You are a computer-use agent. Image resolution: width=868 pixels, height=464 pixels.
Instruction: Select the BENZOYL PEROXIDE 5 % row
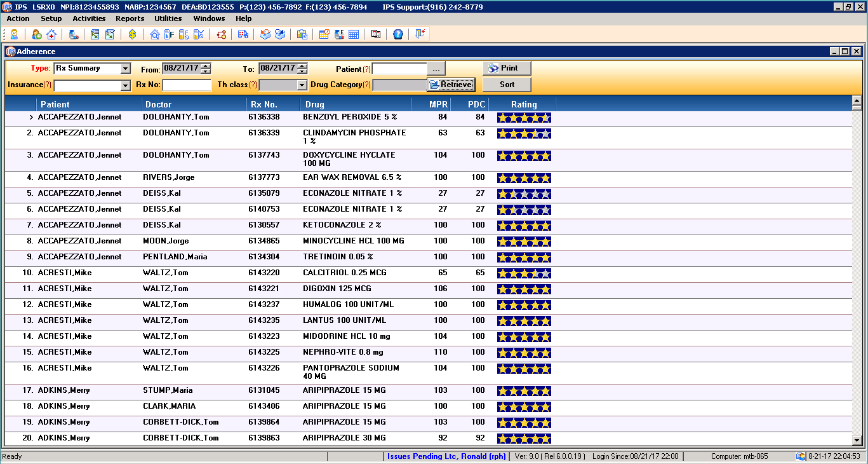[428, 118]
